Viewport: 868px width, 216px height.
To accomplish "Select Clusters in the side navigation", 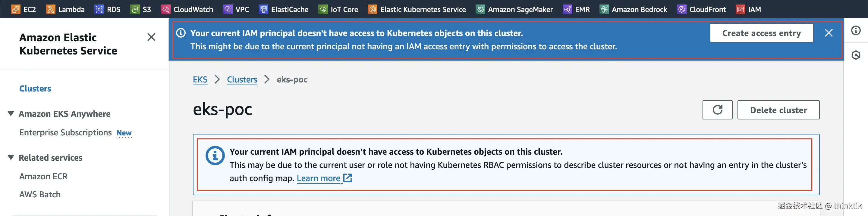I will click(x=35, y=88).
